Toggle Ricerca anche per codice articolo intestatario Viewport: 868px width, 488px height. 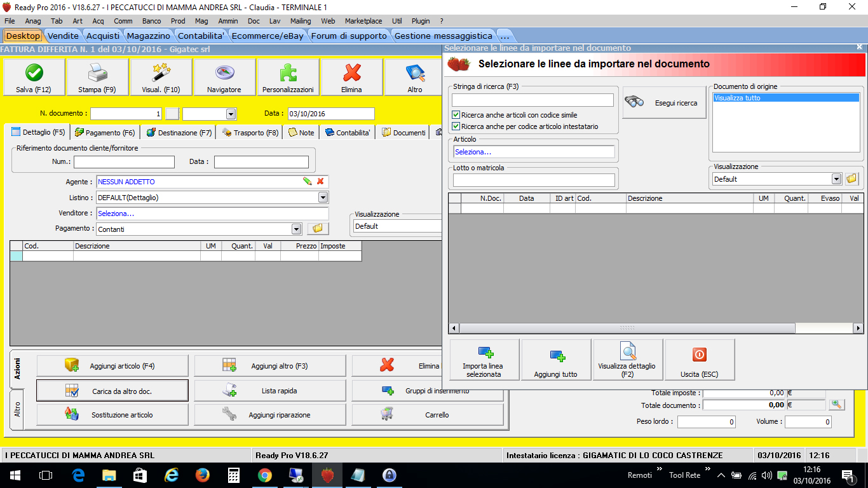coord(456,126)
